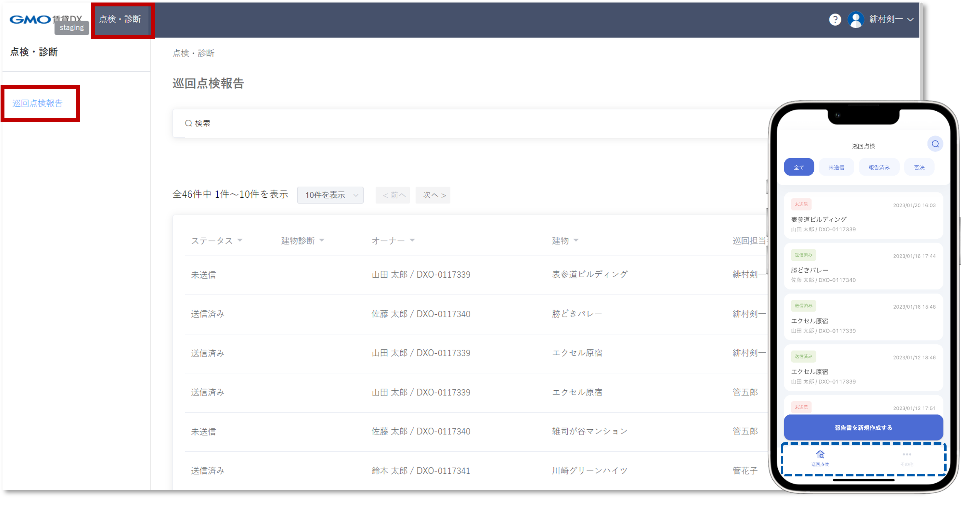The width and height of the screenshot is (980, 514).
Task: Select the 報告済み filter tab on phone
Action: pyautogui.click(x=879, y=167)
